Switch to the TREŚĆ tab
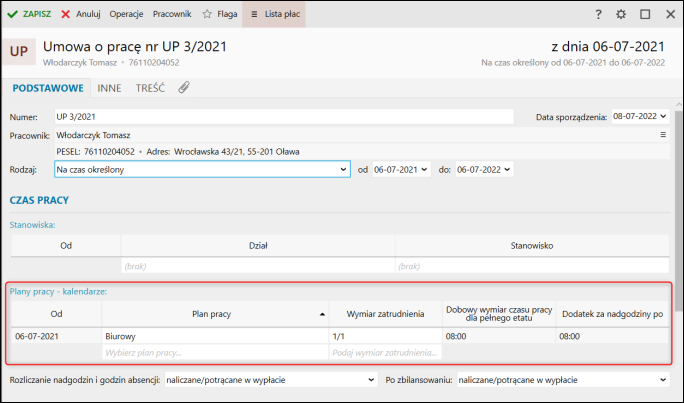Viewport: 684px width, 403px height. click(x=150, y=88)
